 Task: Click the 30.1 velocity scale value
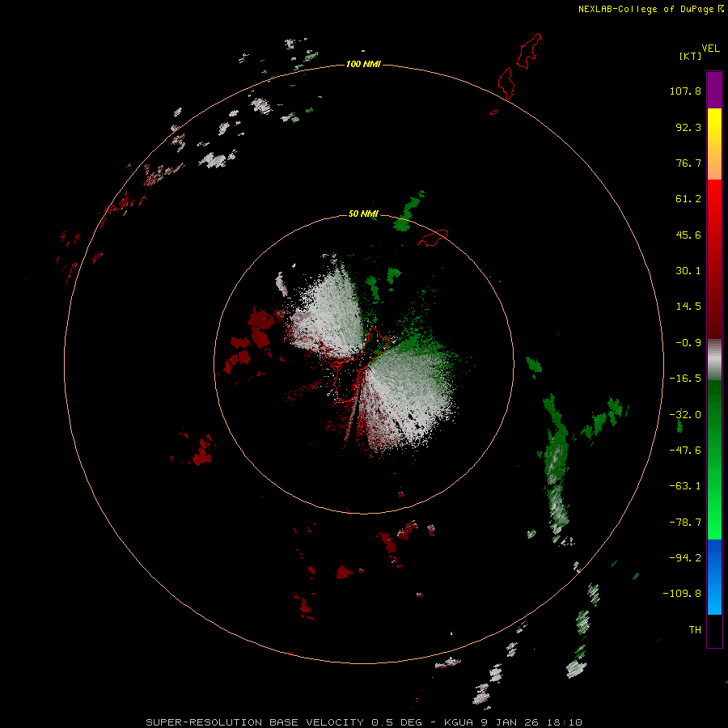pyautogui.click(x=688, y=271)
